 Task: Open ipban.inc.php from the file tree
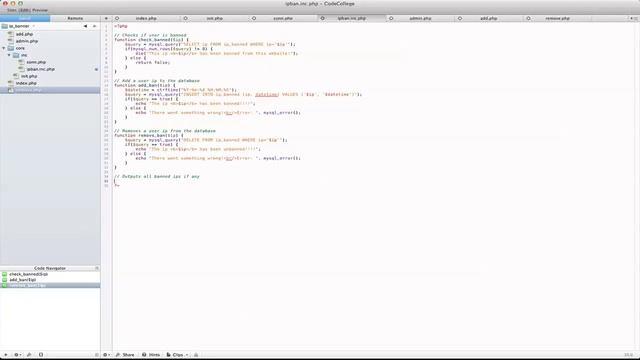40,69
